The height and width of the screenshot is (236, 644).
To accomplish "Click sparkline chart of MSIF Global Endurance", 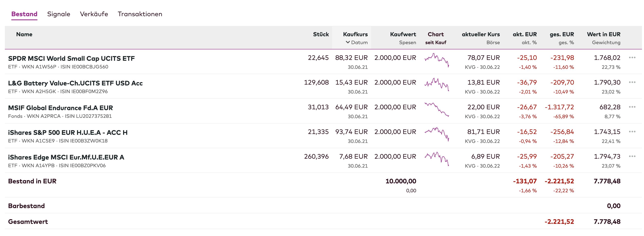I will 436,109.
